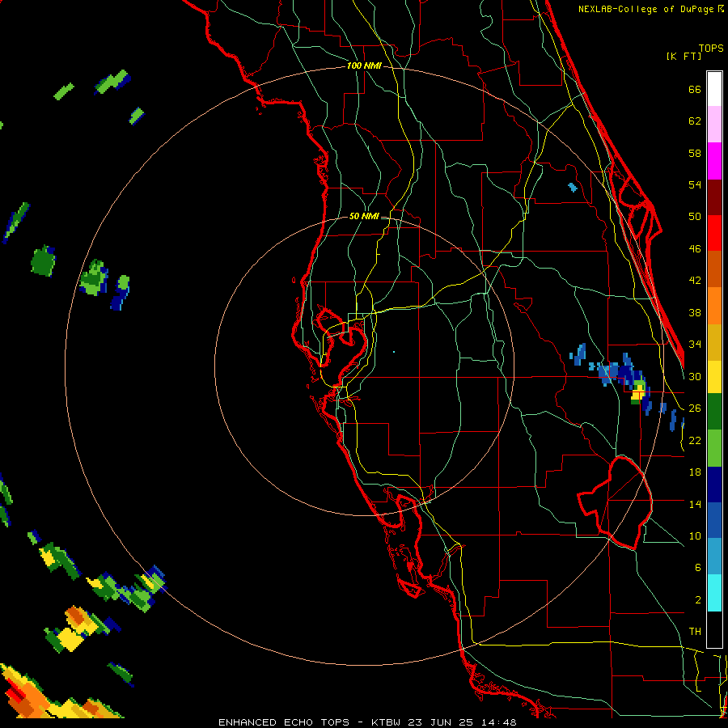Click the 54 legend value
Image resolution: width=728 pixels, height=728 pixels.
point(695,184)
